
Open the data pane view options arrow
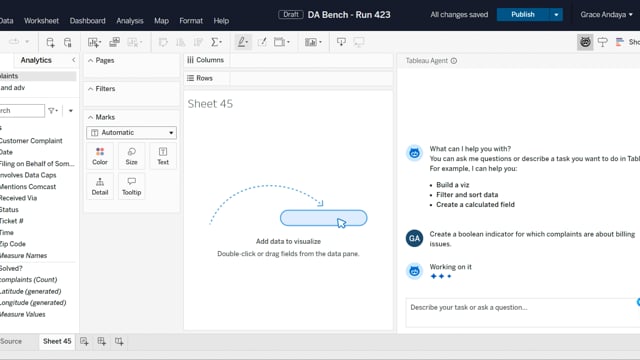[x=71, y=111]
